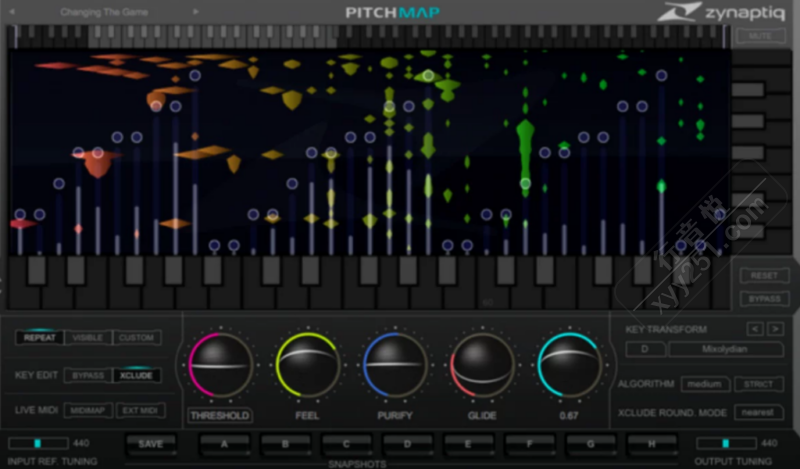Open the root key D dropdown

point(645,349)
